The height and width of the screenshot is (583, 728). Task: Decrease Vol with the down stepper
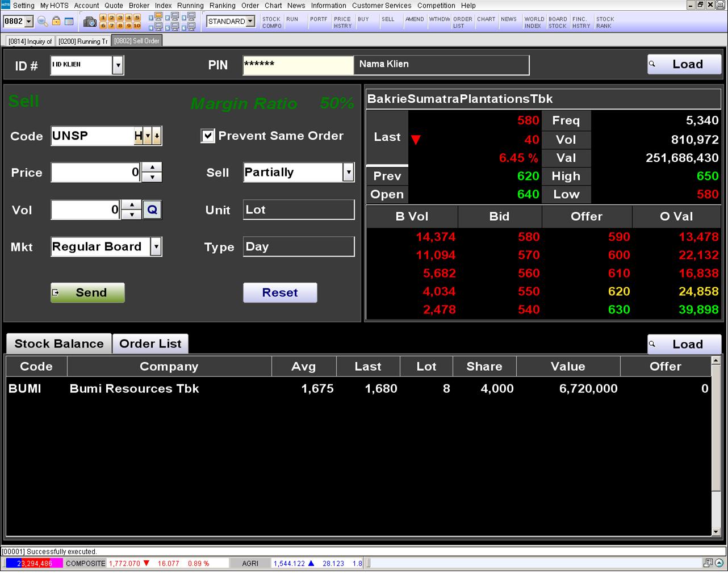[x=132, y=215]
